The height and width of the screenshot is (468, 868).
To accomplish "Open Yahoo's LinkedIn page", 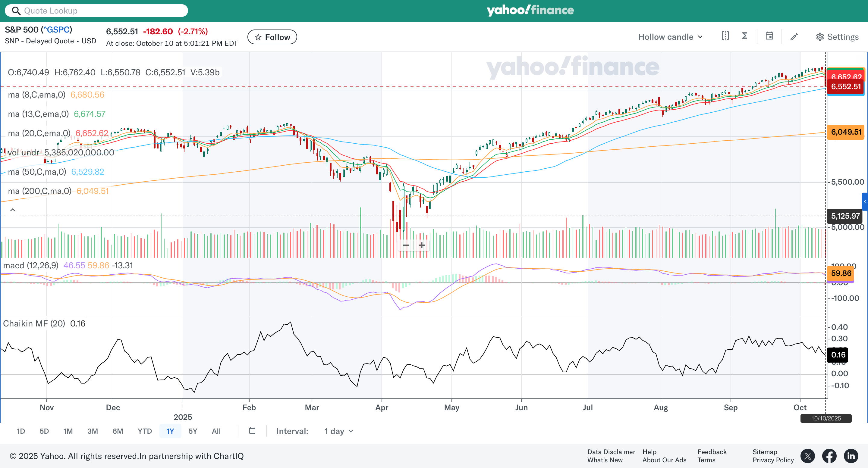I will pos(851,456).
